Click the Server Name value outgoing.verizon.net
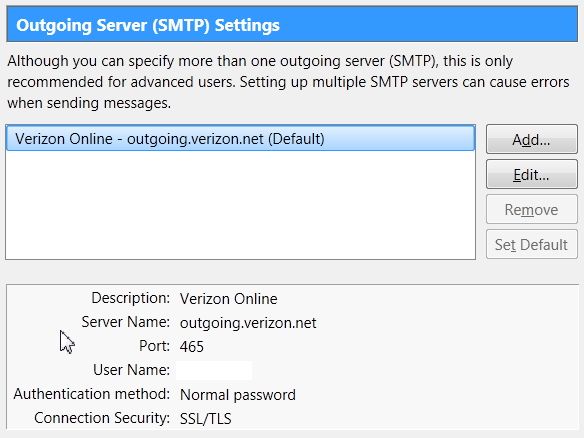This screenshot has width=584, height=438. click(x=248, y=323)
